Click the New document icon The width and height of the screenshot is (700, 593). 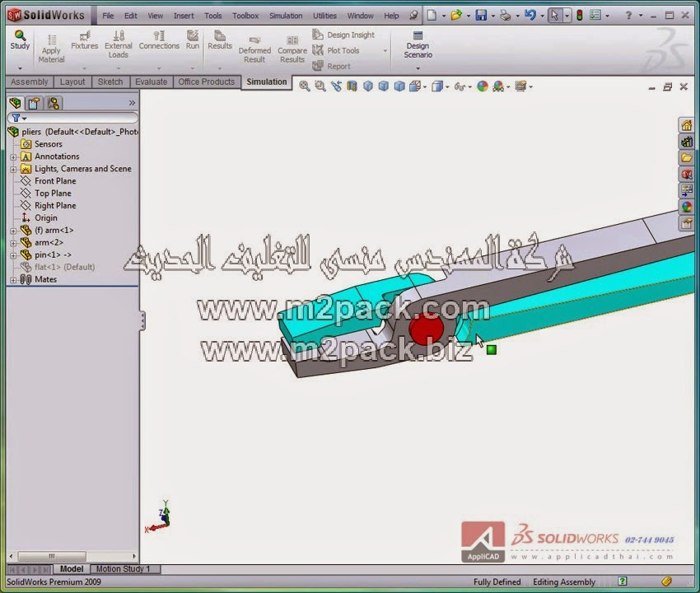pos(432,16)
